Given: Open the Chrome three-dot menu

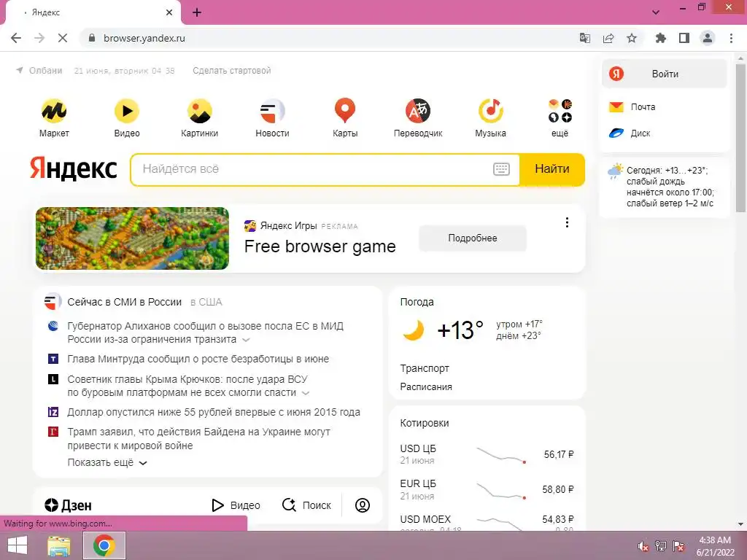Looking at the screenshot, I should 731,38.
